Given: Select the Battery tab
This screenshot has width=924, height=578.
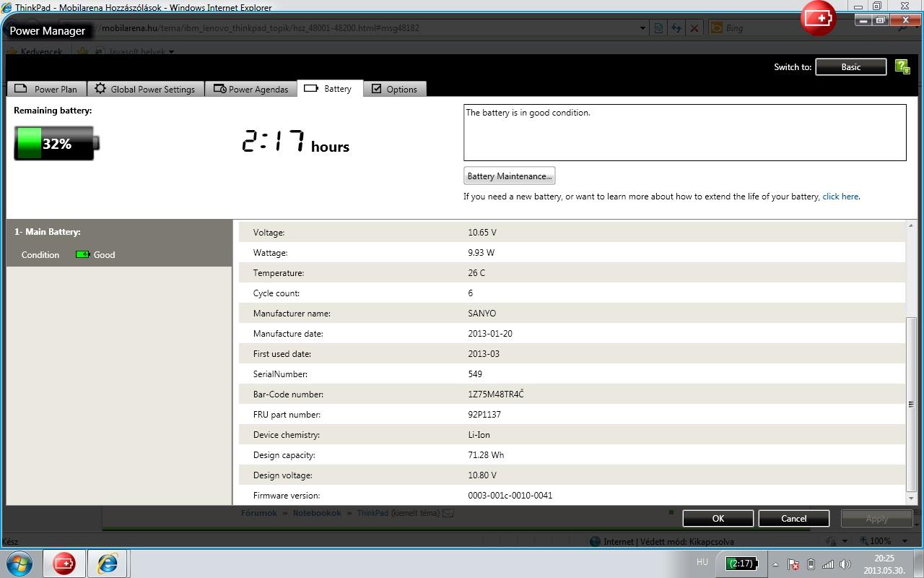Looking at the screenshot, I should click(x=329, y=88).
